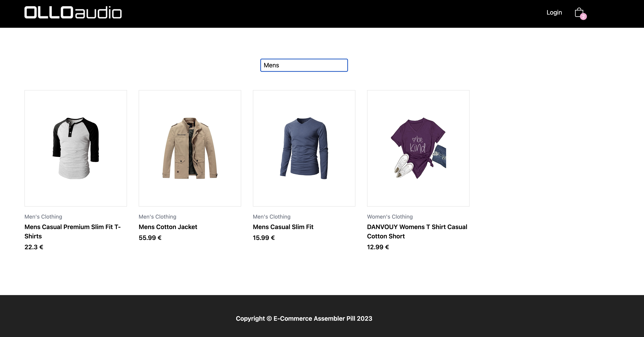Open the purple be kind shirt image
This screenshot has height=337, width=644.
(418, 148)
